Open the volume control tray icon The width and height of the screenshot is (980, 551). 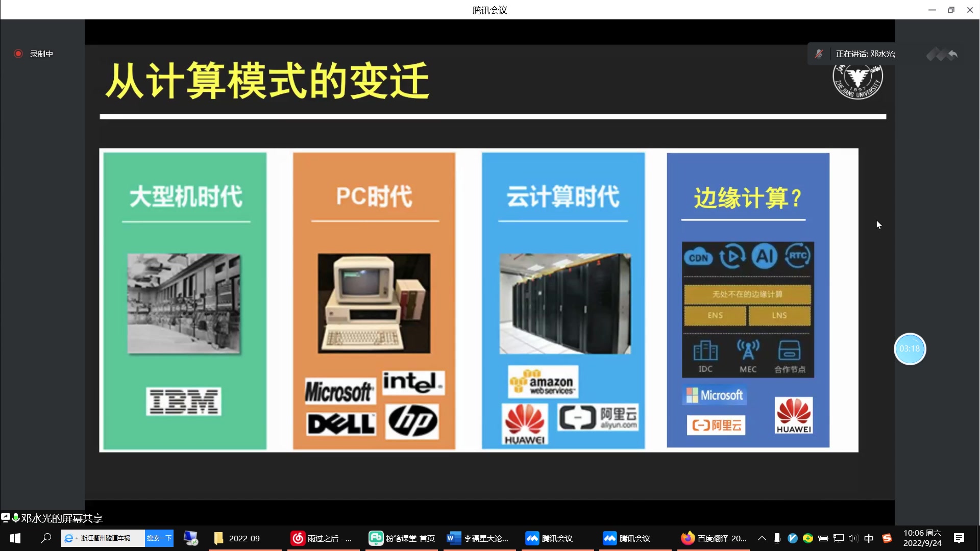coord(853,538)
